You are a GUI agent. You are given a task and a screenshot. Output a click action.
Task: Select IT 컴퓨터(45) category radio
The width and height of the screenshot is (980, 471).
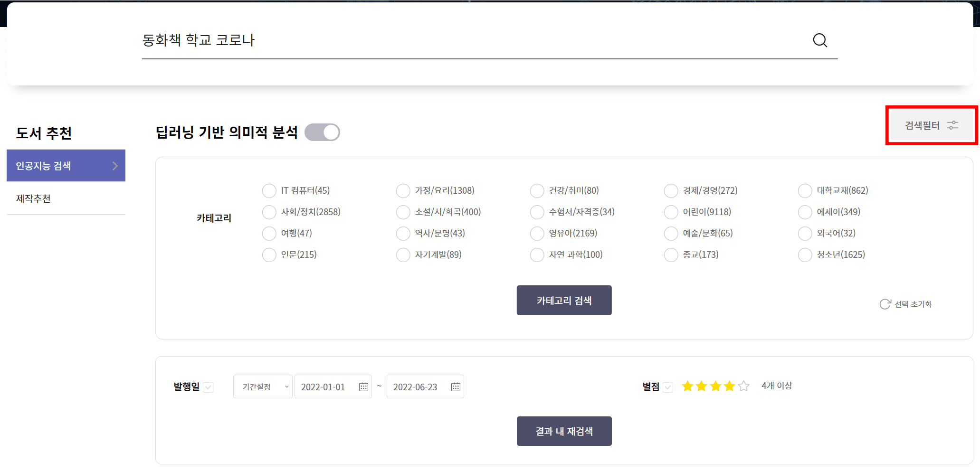pos(269,191)
